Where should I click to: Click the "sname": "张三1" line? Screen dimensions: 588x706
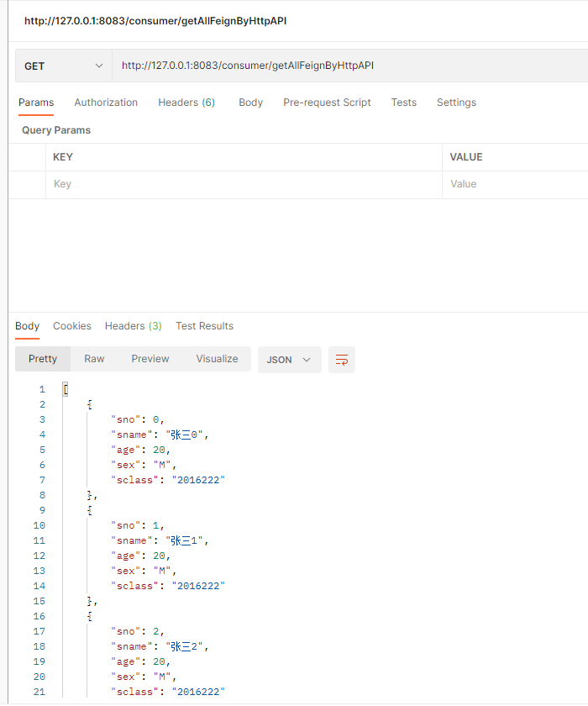160,540
